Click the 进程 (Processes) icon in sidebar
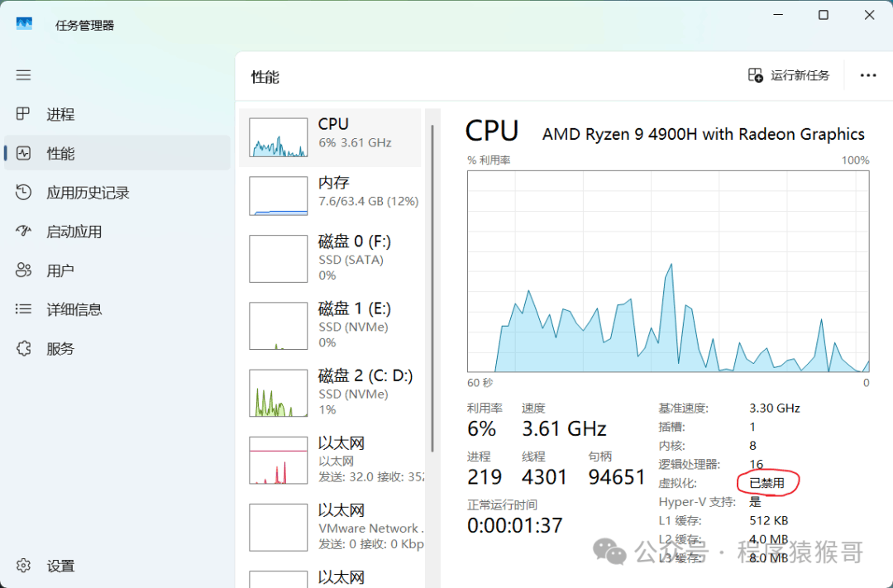This screenshot has width=893, height=588. 23,114
